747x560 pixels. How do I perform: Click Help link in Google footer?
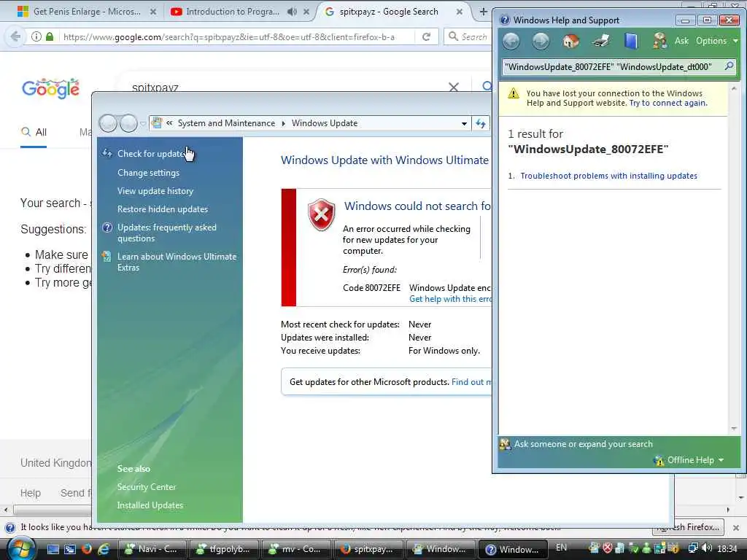tap(31, 493)
